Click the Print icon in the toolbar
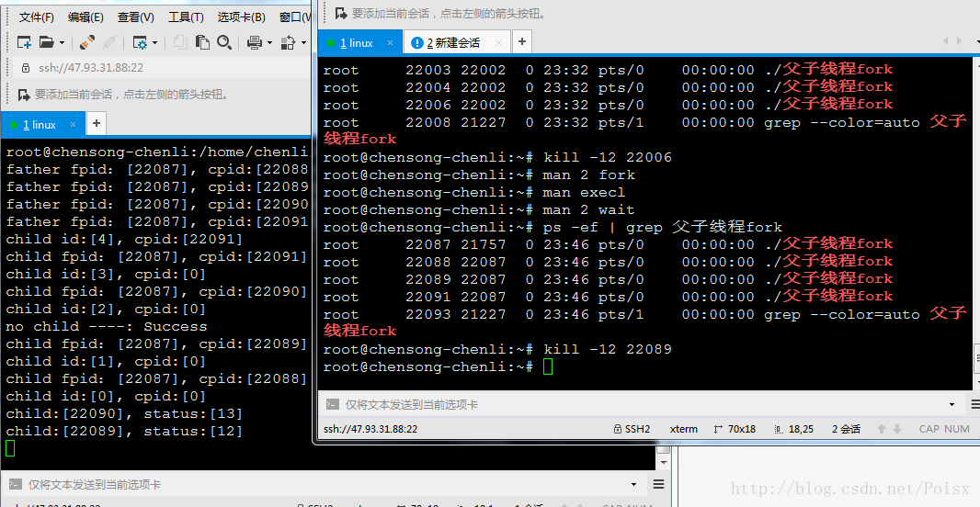Viewport: 980px width, 507px height. click(254, 42)
